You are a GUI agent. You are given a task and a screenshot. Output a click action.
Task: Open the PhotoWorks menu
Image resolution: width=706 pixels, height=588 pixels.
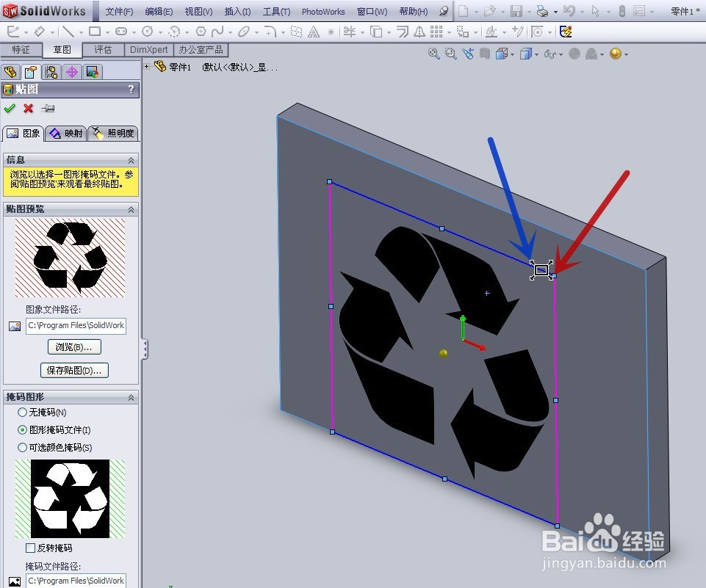pyautogui.click(x=323, y=11)
